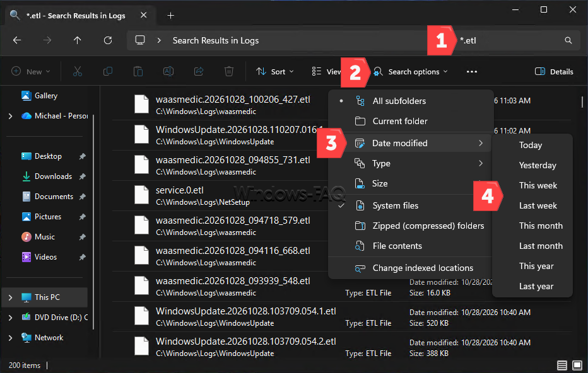Click the Rename icon in toolbar

click(x=168, y=71)
